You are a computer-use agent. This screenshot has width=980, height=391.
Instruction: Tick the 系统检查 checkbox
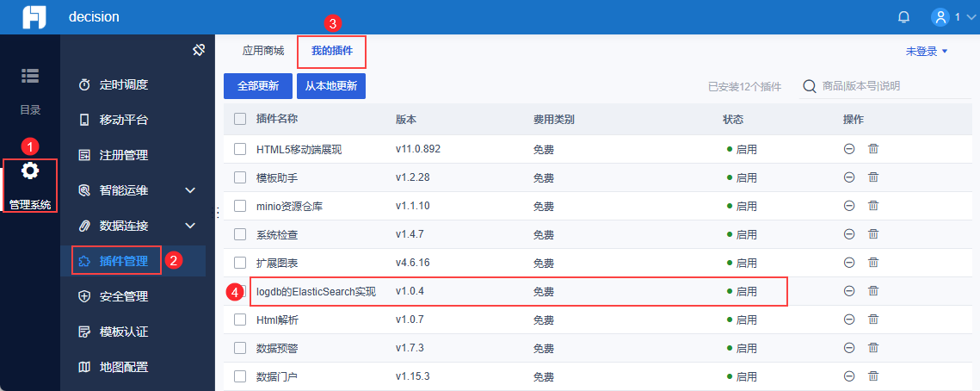point(240,234)
